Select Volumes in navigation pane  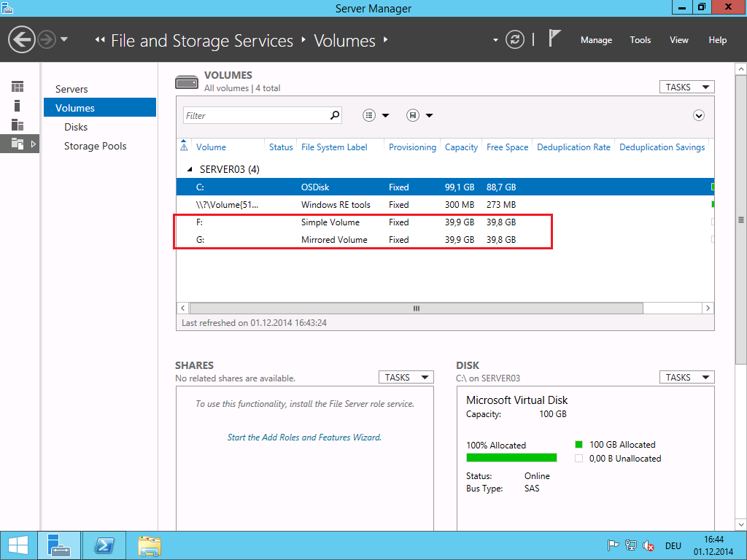[x=100, y=108]
